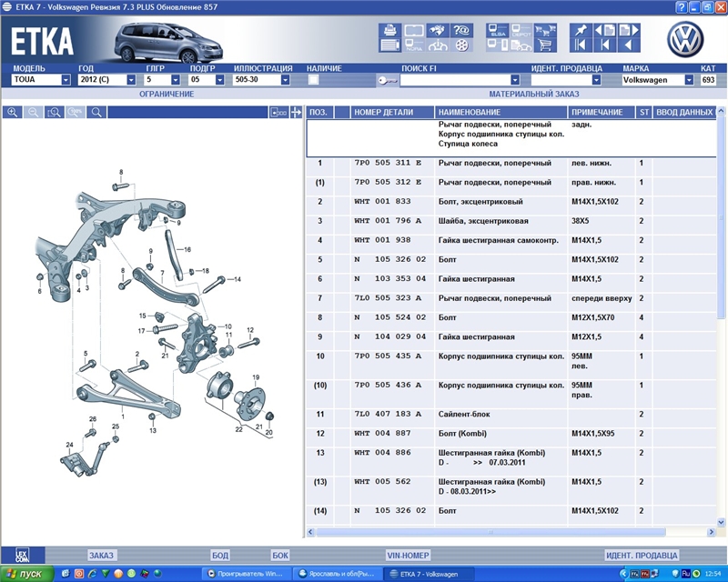Click the ВВОД ДАННЫХ column header

(684, 112)
